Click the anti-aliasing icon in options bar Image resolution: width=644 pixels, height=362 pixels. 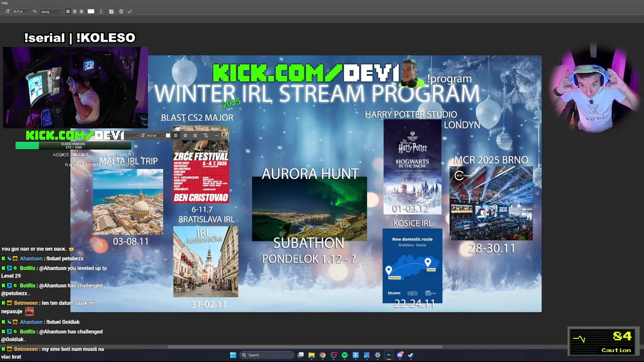35,11
